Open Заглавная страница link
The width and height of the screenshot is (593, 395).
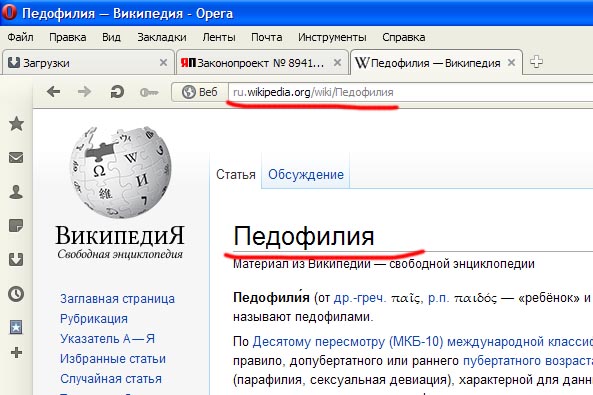coord(117,299)
